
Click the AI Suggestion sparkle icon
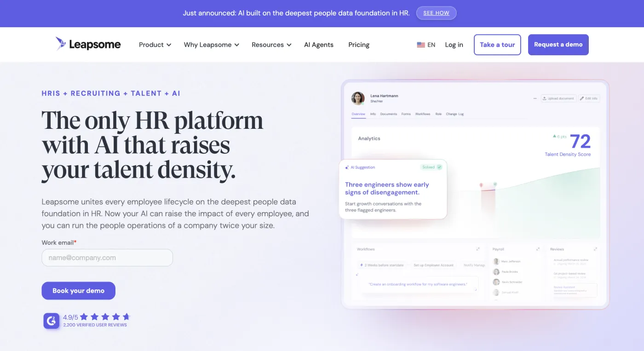click(x=347, y=167)
